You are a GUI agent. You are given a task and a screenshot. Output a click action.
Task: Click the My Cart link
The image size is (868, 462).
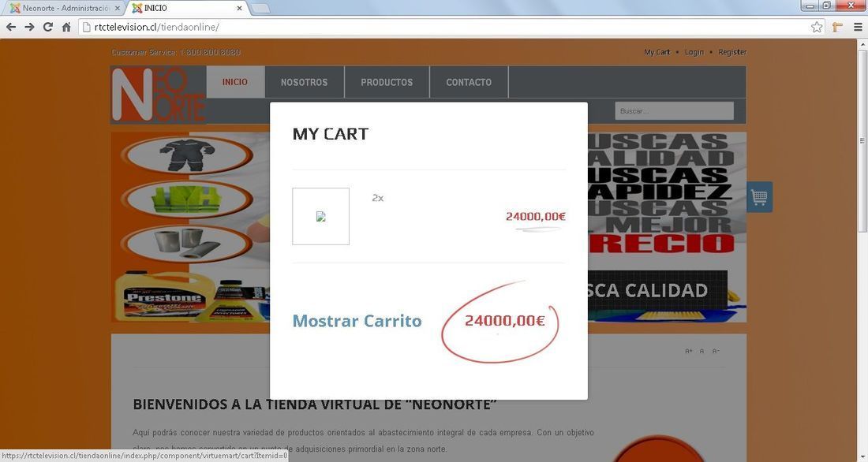[x=657, y=52]
